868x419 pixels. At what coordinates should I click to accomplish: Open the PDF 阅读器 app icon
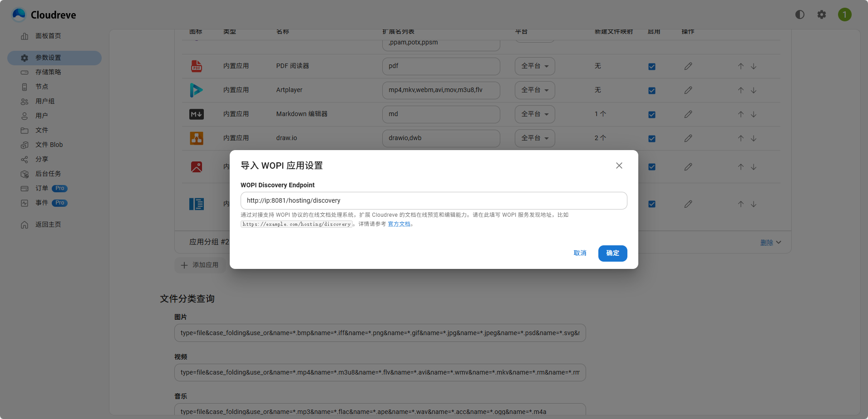196,66
